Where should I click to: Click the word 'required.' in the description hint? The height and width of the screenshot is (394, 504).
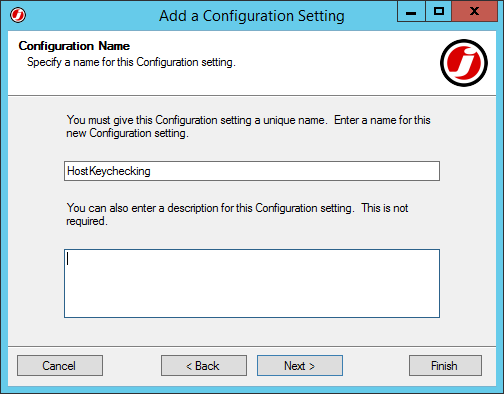tap(87, 221)
